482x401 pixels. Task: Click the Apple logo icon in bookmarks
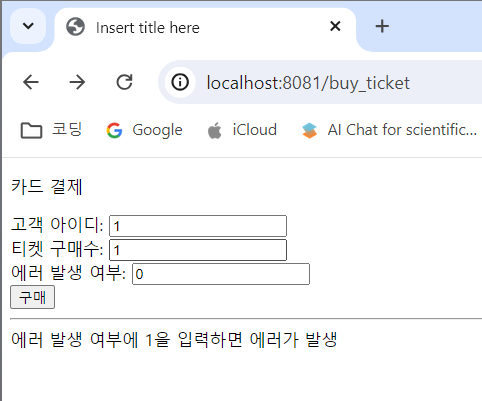(x=215, y=130)
